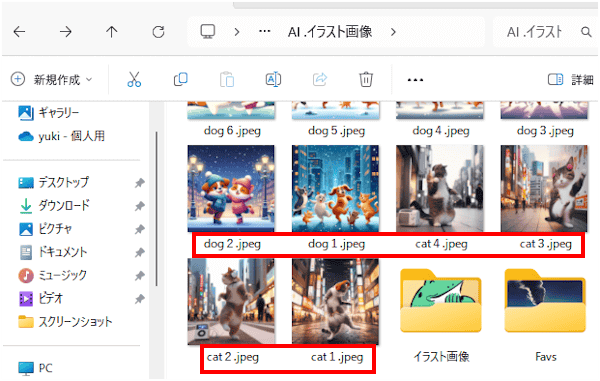Go to デスクトップ in sidebar

[x=54, y=182]
